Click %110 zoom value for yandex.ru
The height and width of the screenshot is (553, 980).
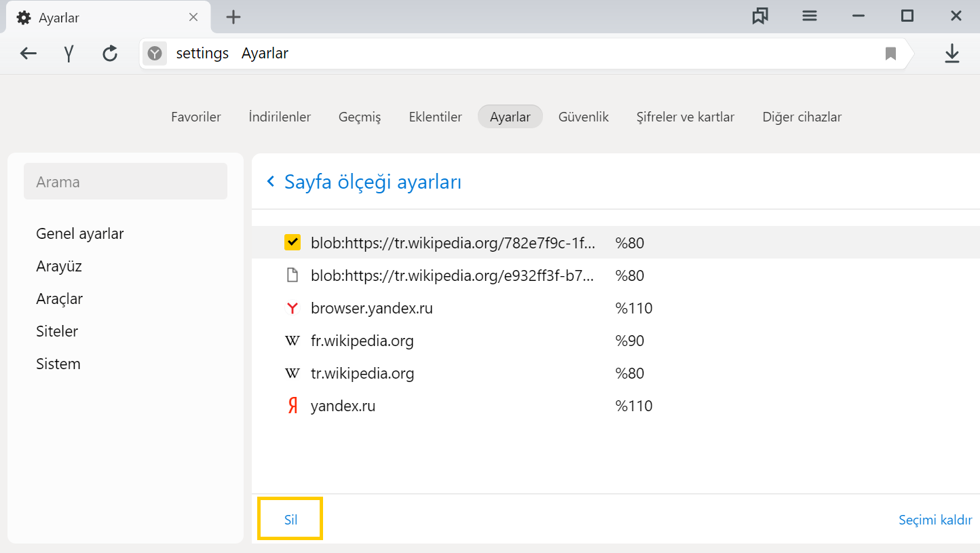(x=634, y=406)
